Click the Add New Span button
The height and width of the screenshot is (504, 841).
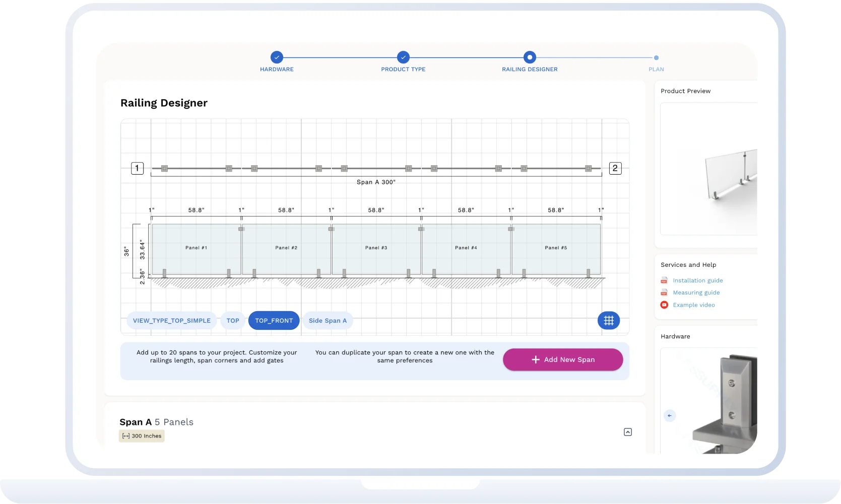pyautogui.click(x=563, y=359)
